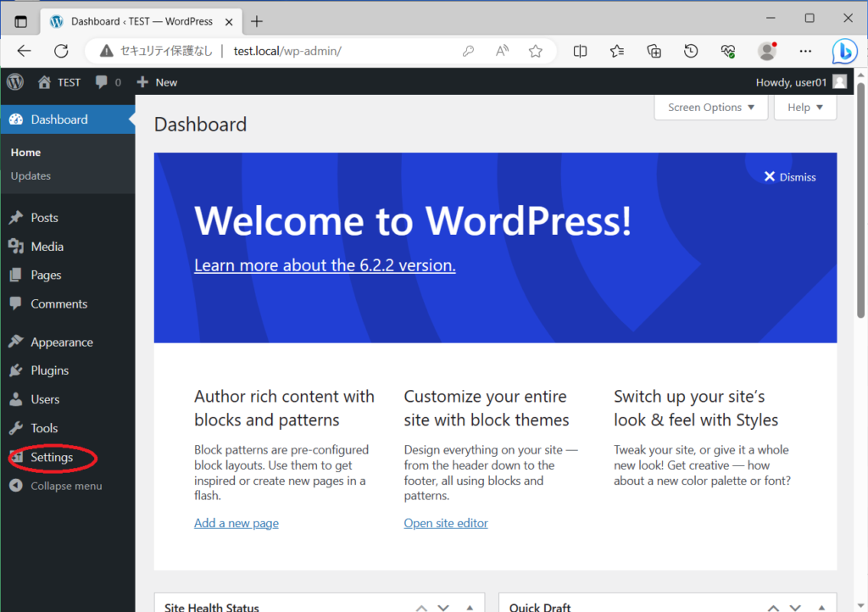Open Browser essentials heart icon
Viewport: 868px width, 612px height.
click(x=728, y=51)
